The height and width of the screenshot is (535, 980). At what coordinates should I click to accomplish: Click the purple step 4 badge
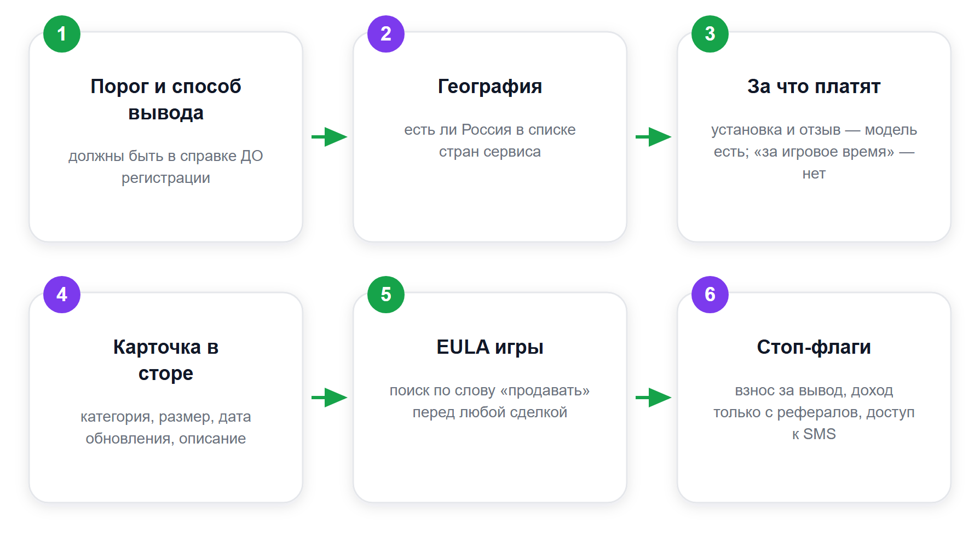tap(62, 295)
